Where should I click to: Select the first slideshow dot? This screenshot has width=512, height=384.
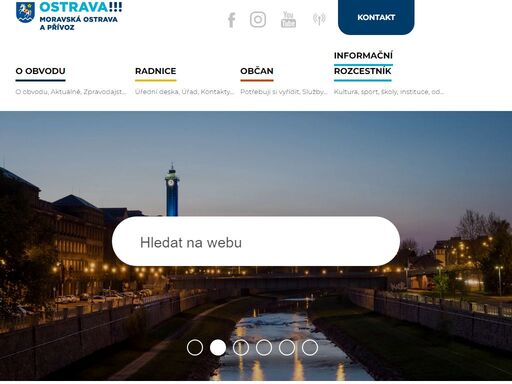tap(195, 348)
